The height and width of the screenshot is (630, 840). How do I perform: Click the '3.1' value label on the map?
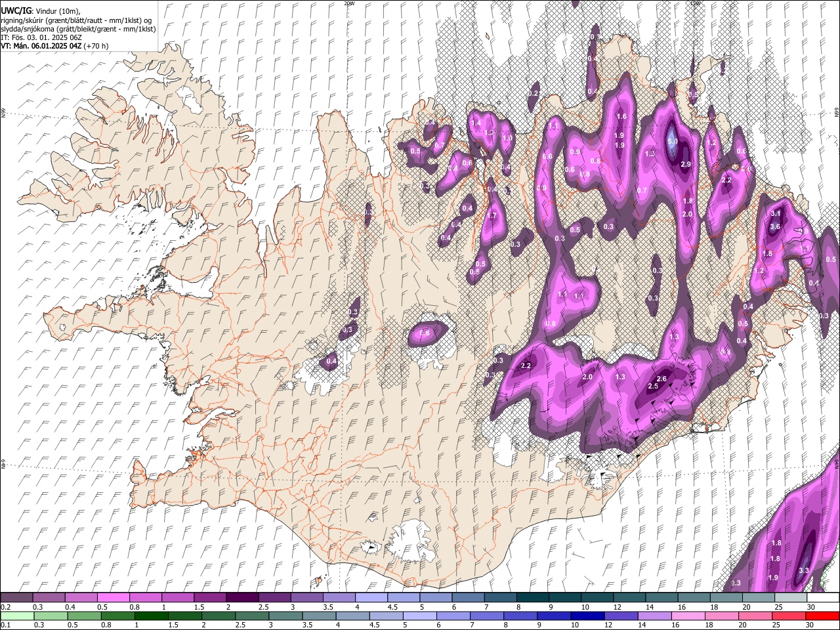(776, 213)
